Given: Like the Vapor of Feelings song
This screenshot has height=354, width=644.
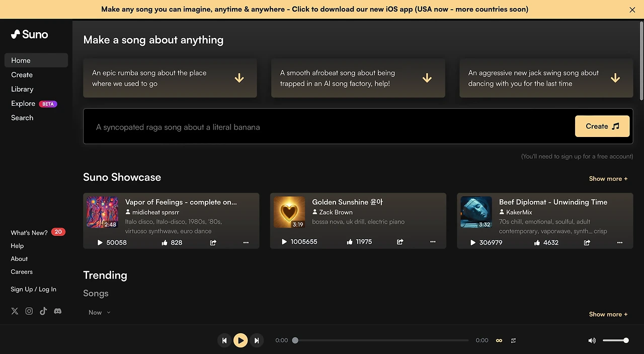Looking at the screenshot, I should pyautogui.click(x=165, y=242).
